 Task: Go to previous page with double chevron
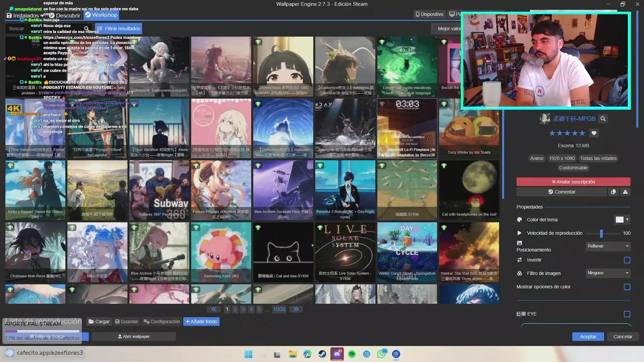coord(214,309)
